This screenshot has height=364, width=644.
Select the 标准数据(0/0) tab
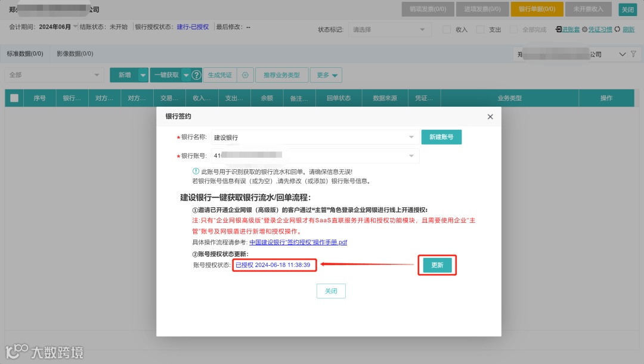pyautogui.click(x=25, y=54)
